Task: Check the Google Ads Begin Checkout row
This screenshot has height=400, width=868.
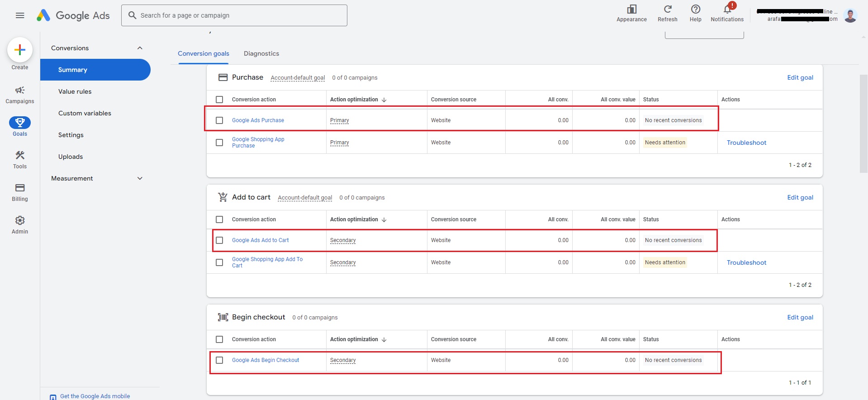Action: click(219, 360)
